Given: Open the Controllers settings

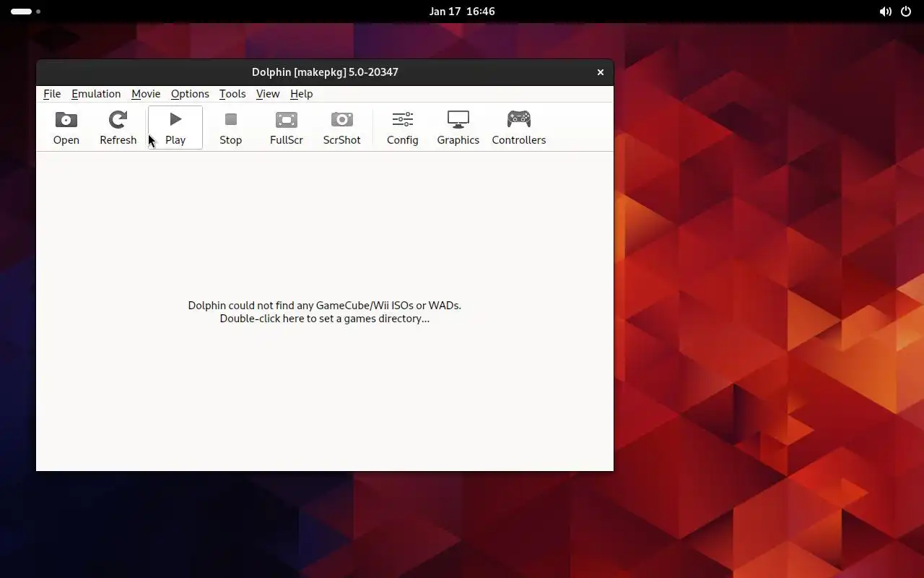Looking at the screenshot, I should [x=519, y=128].
